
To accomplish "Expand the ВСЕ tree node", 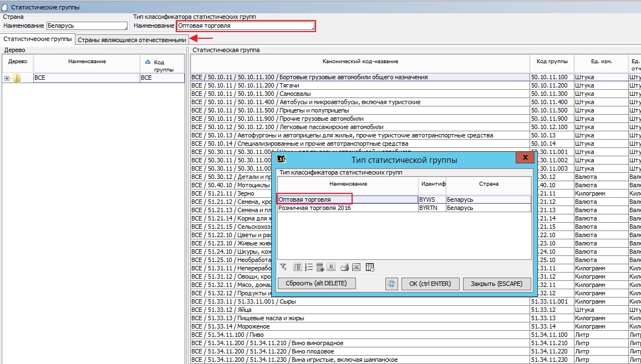I will (7, 78).
